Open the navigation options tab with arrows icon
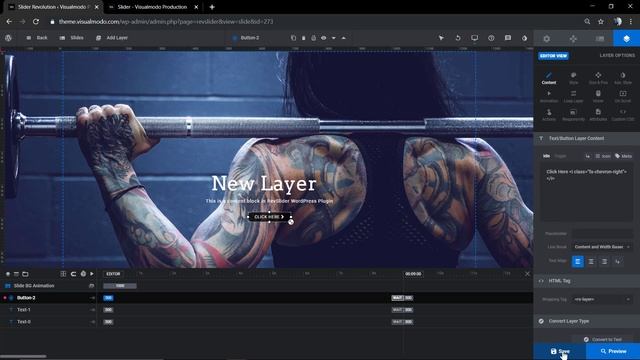Viewport: 640px width, 360px height. 573,38
